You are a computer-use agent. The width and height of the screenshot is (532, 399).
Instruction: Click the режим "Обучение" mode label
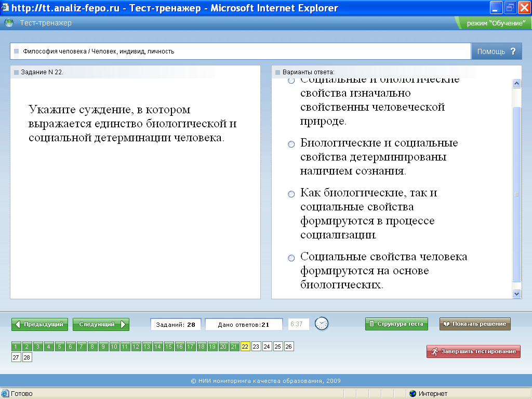(x=496, y=23)
